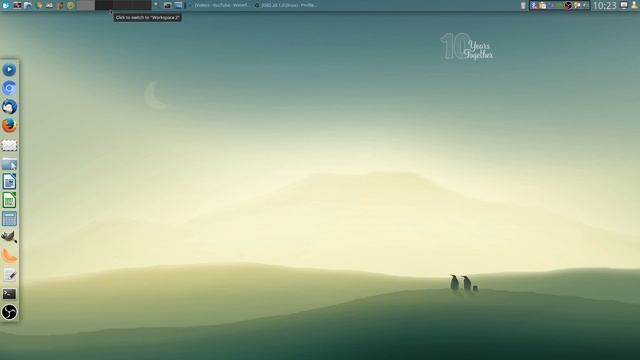Click the display icon next to the clock

624,5
